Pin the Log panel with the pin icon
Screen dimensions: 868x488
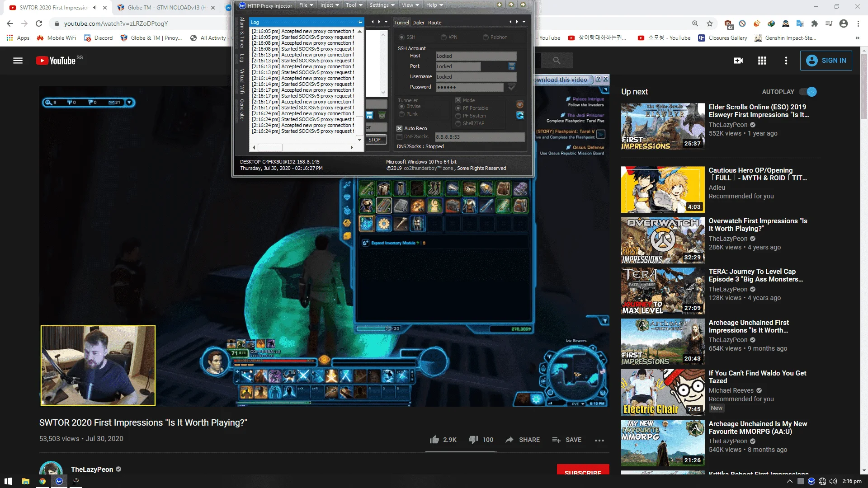point(360,22)
